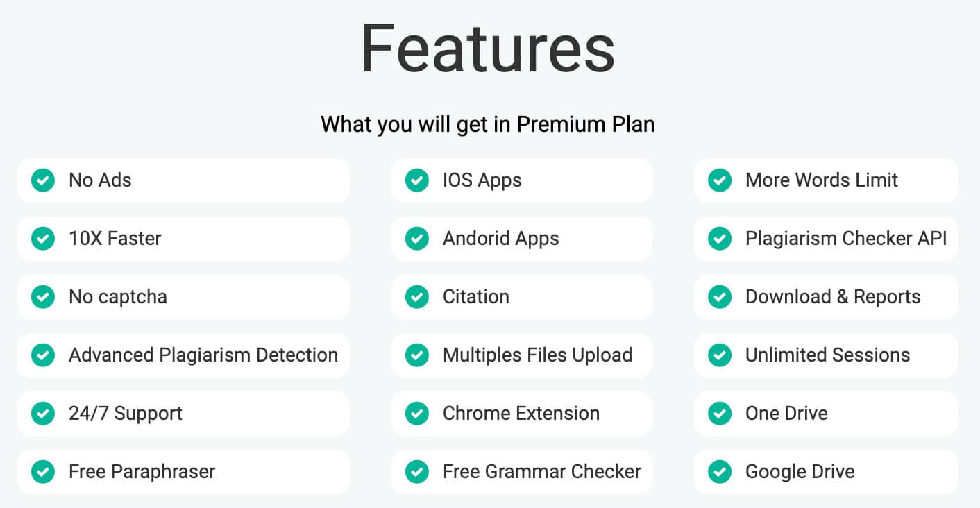The height and width of the screenshot is (508, 980).
Task: Select the checkmark beside 24/7 Support
Action: [x=43, y=414]
